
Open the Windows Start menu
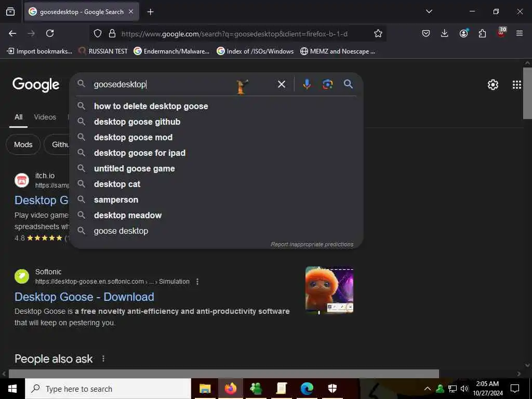(12, 389)
